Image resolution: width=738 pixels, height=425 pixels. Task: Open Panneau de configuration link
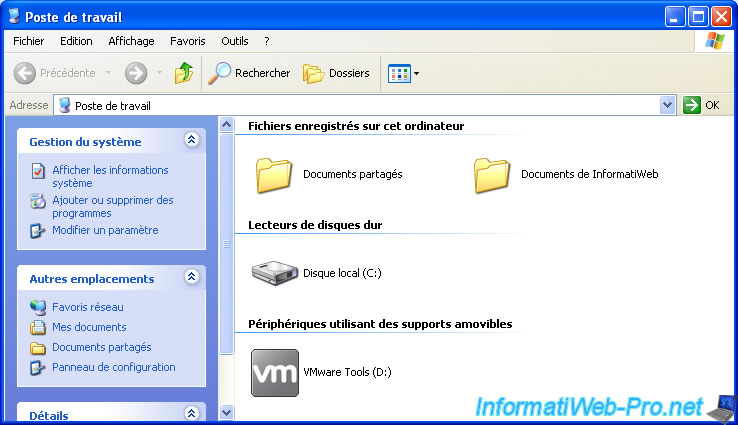pos(113,367)
